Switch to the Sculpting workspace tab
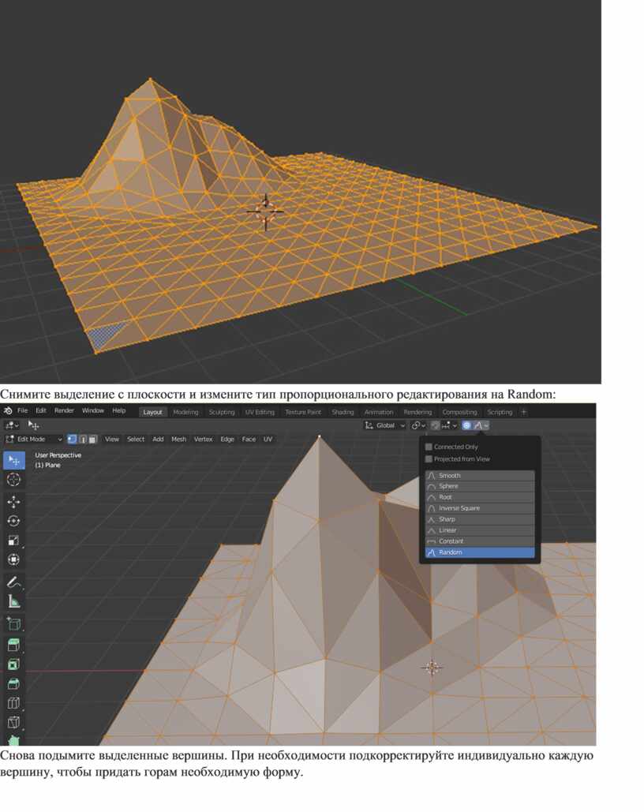This screenshot has height=812, width=644. coord(222,412)
